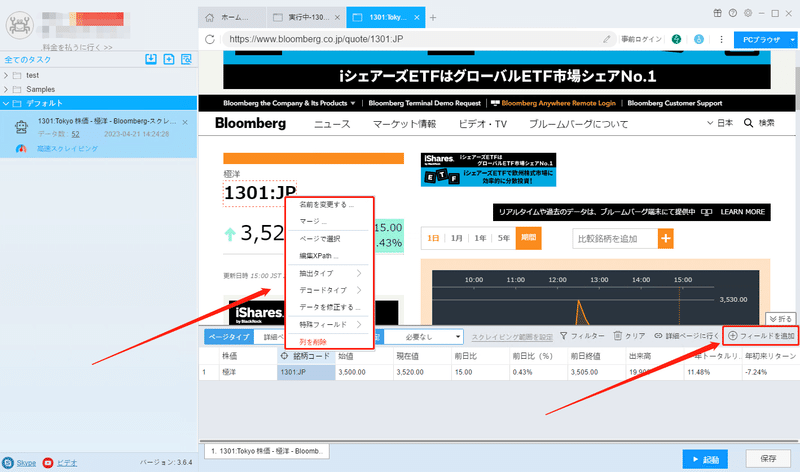Click the orange 期間 period button
Screen dimensions: 800x472
tap(529, 238)
